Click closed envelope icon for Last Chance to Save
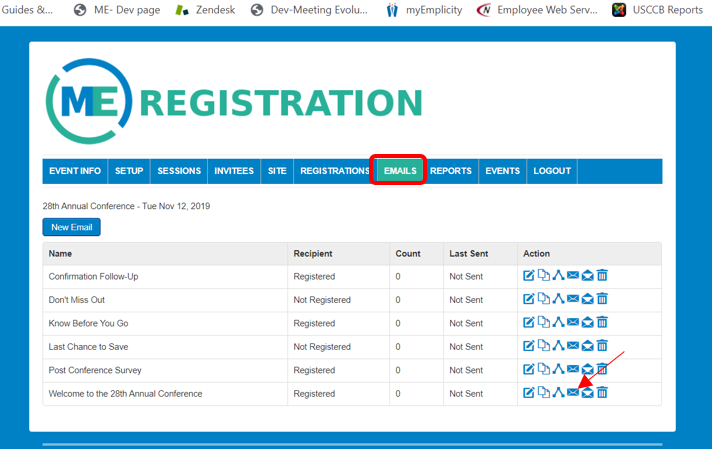Image resolution: width=712 pixels, height=449 pixels. click(573, 346)
